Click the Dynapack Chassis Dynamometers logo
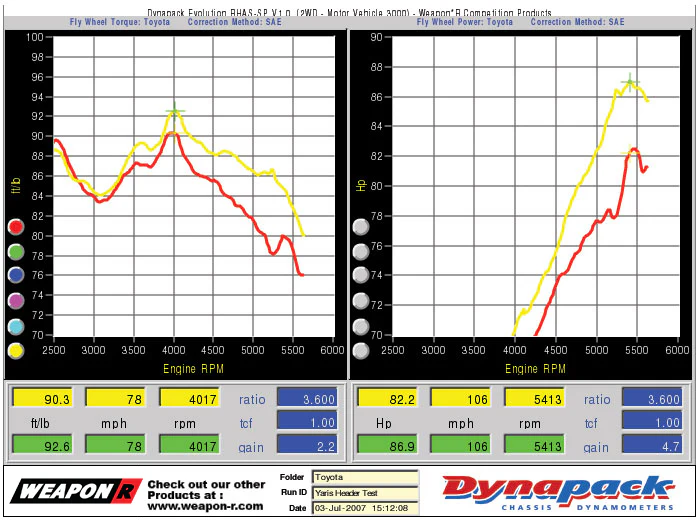 (x=559, y=493)
